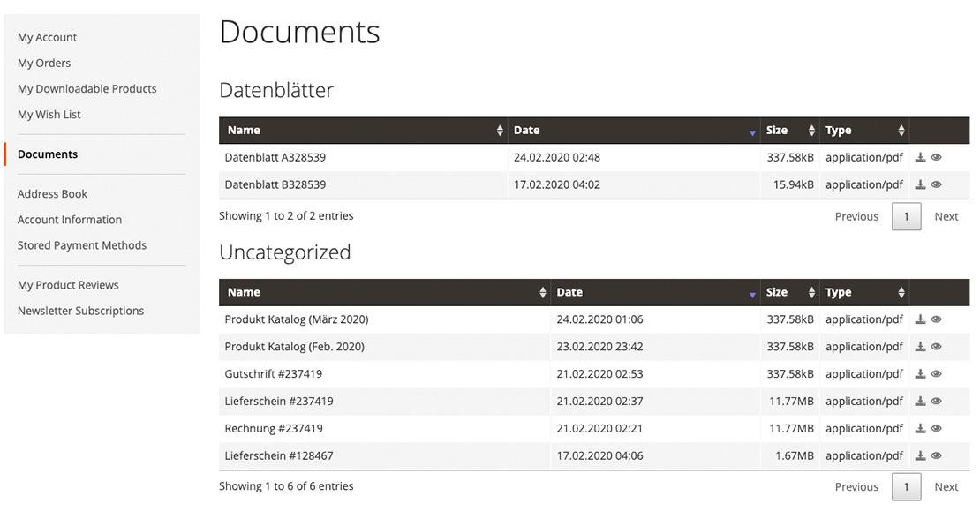980x511 pixels.
Task: Show preview of Gutschrift #237419
Action: [x=938, y=373]
